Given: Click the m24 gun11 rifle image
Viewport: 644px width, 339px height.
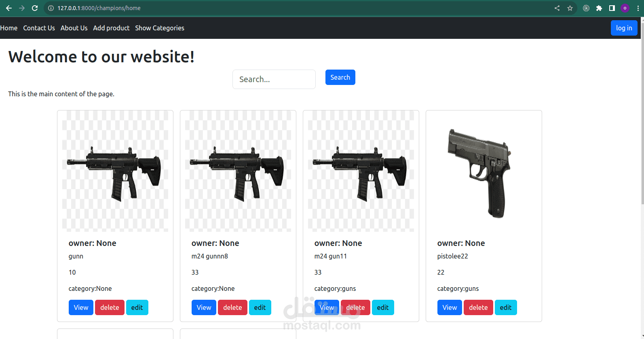Looking at the screenshot, I should [x=361, y=171].
